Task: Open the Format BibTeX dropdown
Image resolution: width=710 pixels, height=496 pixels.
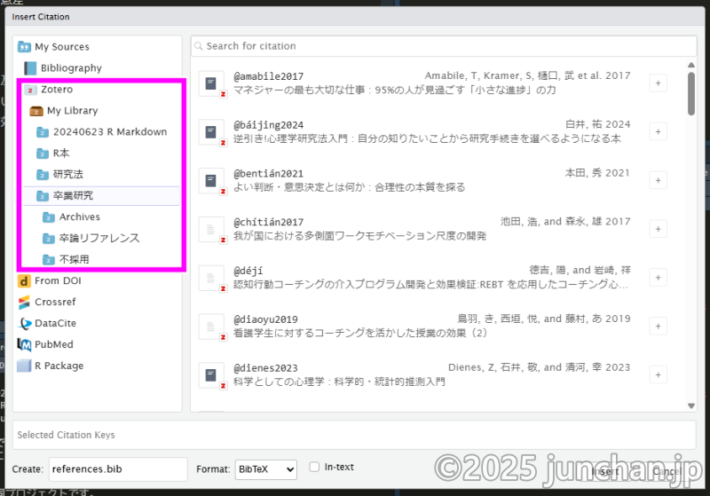Action: point(266,469)
